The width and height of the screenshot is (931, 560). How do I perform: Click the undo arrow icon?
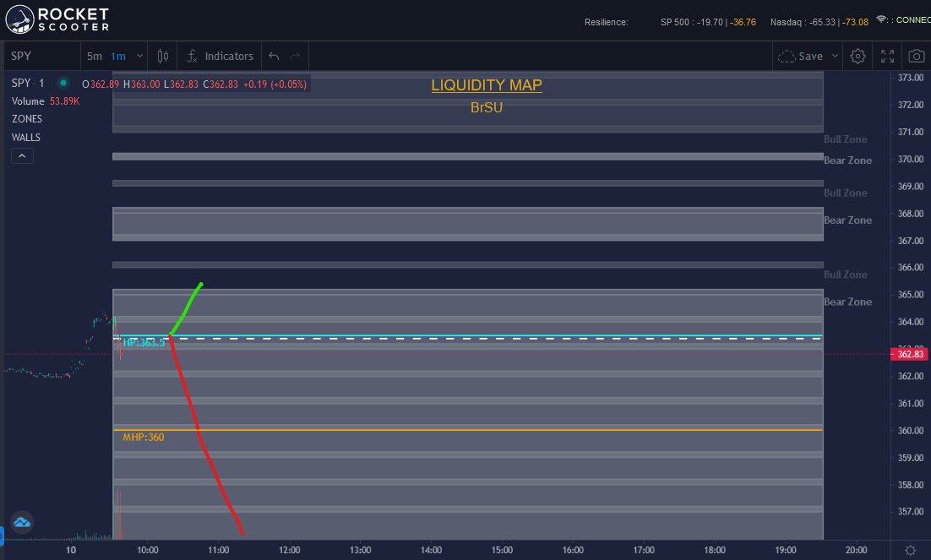[272, 56]
